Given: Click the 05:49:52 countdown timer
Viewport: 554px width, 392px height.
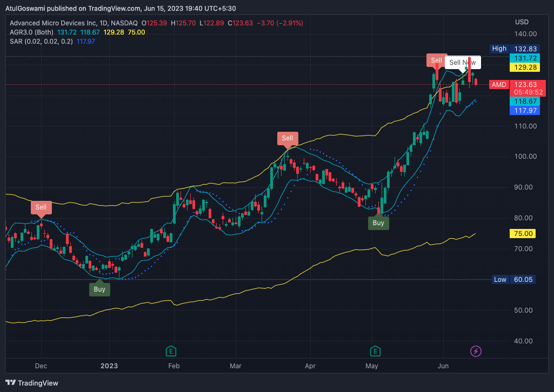Looking at the screenshot, I should (528, 92).
